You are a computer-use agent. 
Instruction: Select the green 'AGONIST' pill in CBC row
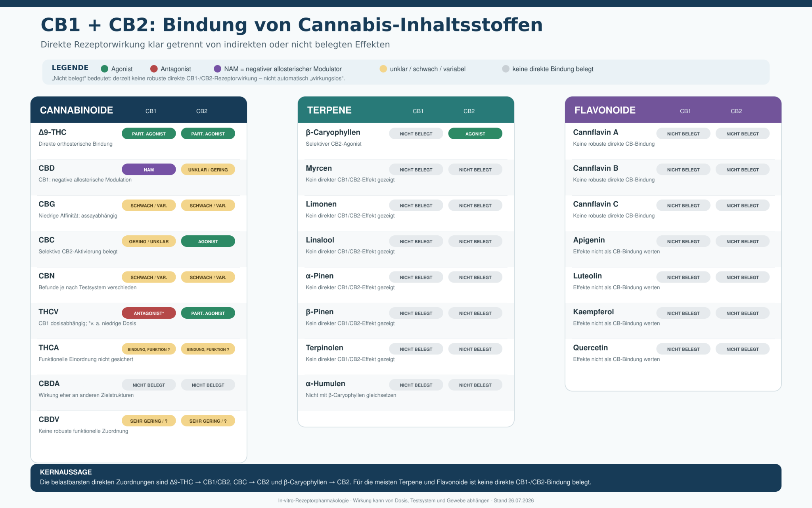[208, 241]
